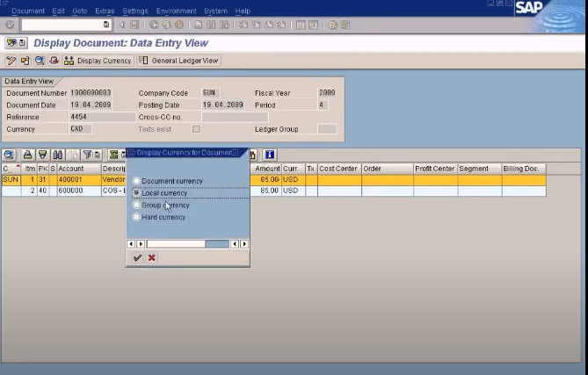Screen dimensions: 588x375
Task: Click the green Back arrow icon
Action: [154, 25]
